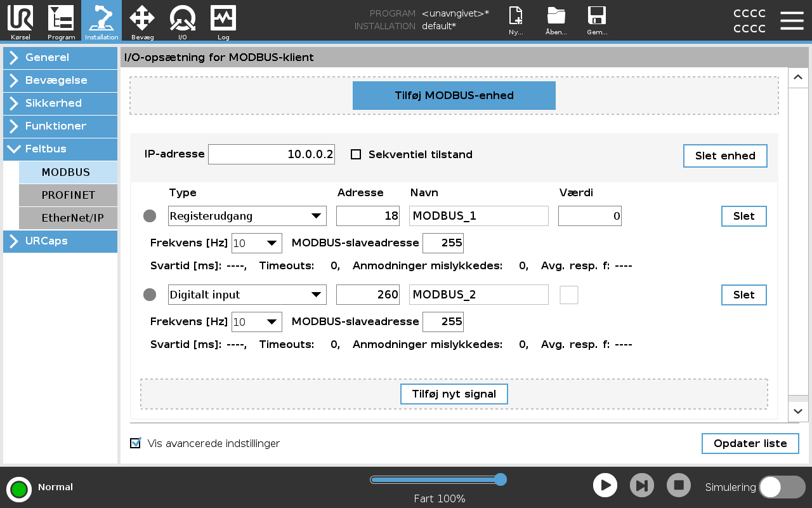Select the EtherNet/IP menu item

click(x=68, y=218)
